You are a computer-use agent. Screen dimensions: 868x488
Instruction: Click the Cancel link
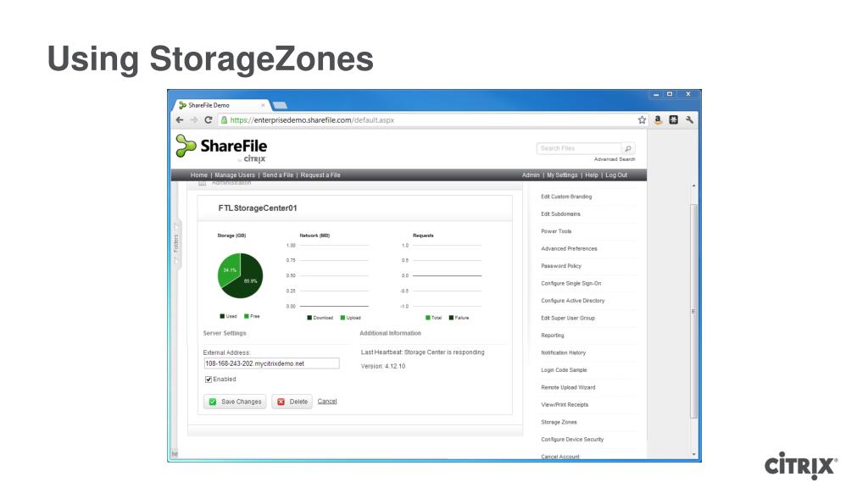click(x=327, y=401)
